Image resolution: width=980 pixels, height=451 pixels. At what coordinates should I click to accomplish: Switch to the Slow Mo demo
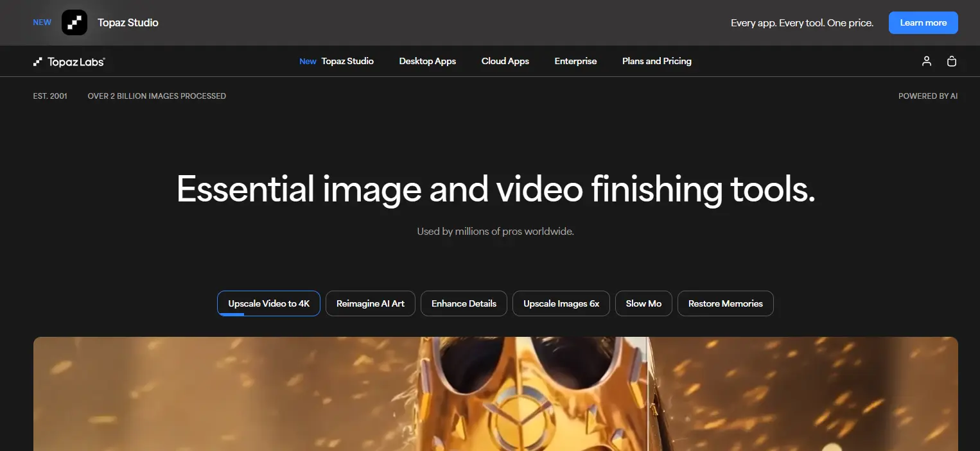643,303
